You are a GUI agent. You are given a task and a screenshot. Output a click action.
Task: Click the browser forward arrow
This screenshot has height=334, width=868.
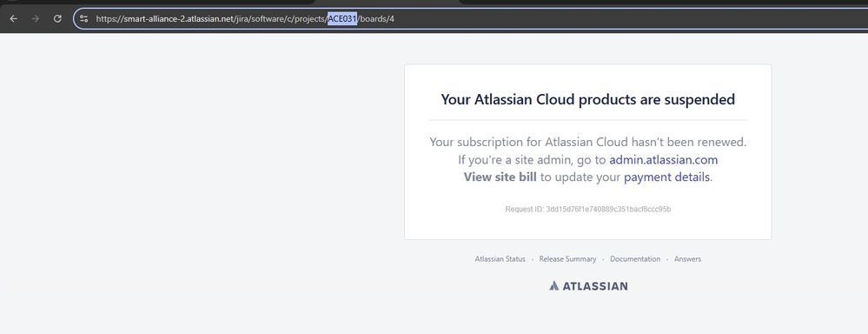[x=36, y=19]
